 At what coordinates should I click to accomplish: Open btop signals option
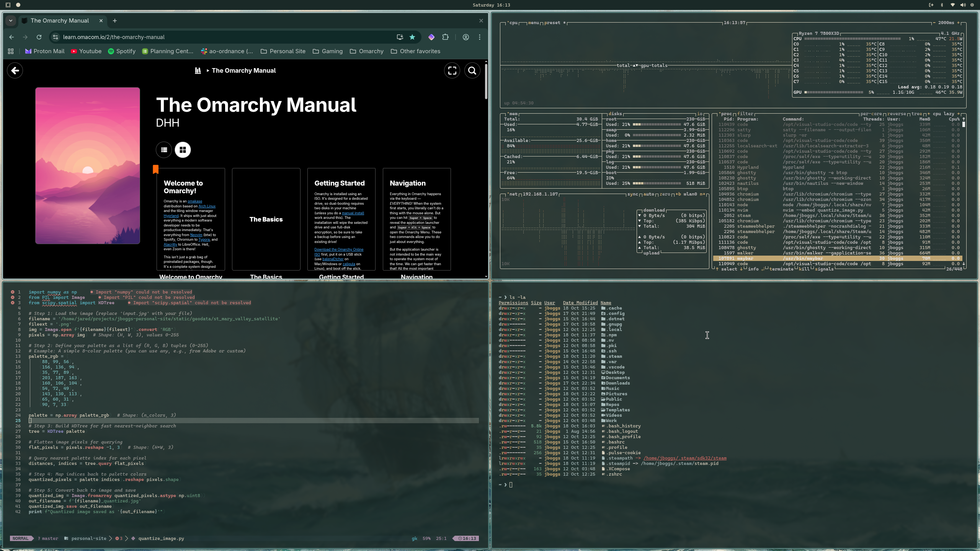point(824,269)
